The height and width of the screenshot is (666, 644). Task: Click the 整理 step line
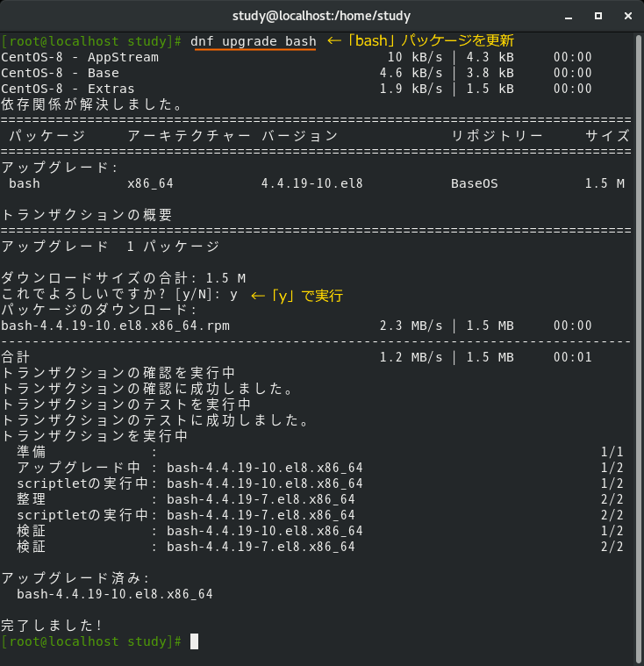320,499
